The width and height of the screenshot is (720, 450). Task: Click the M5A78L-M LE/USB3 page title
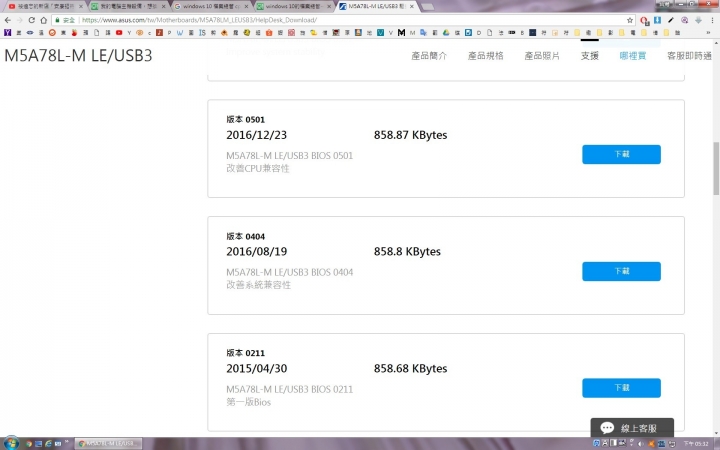(78, 56)
